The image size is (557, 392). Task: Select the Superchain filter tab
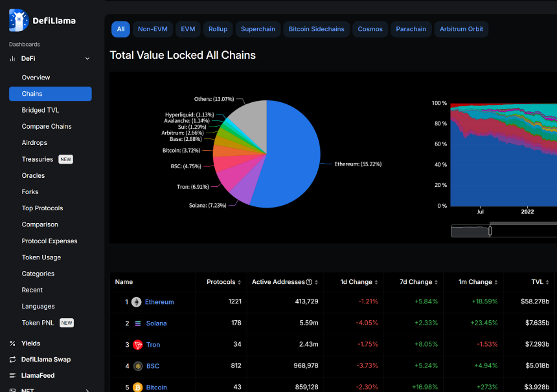tap(258, 29)
